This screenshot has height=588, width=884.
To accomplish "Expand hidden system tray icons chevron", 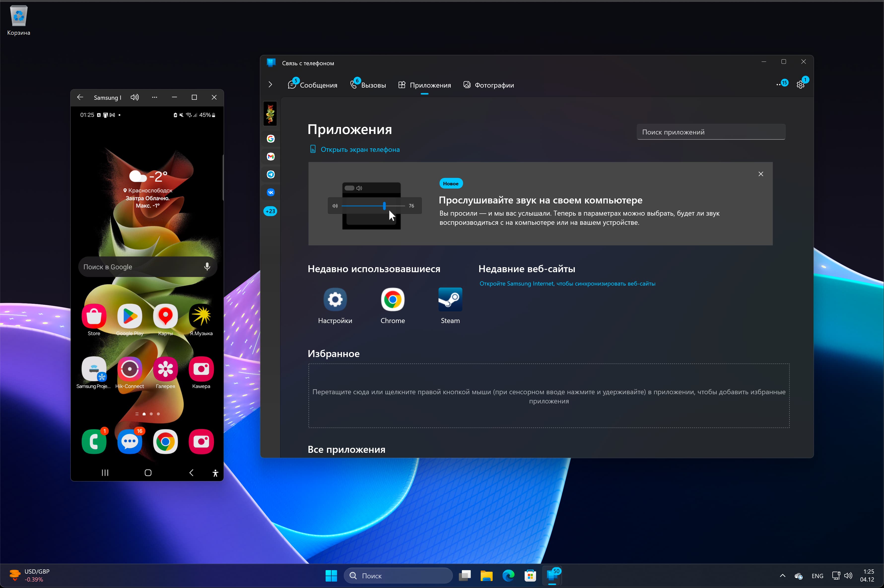I will (x=782, y=576).
